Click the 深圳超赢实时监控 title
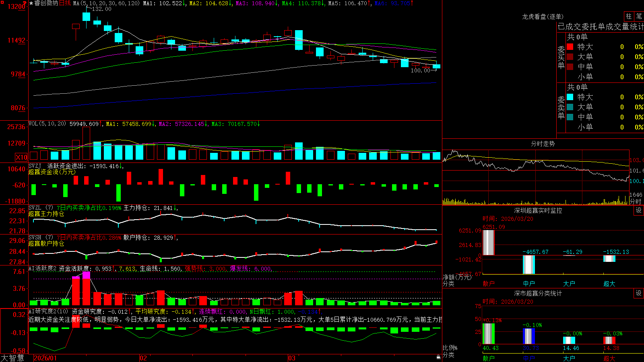Screen dimensions: 644x362 pyautogui.click(x=538, y=210)
